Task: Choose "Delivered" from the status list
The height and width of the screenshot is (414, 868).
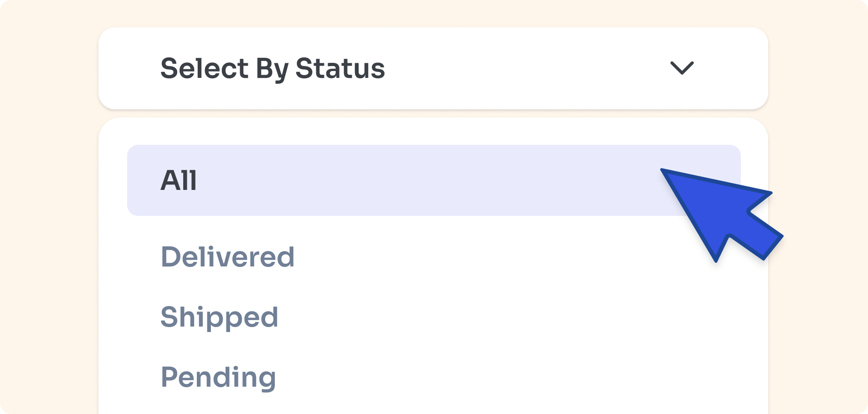Action: point(227,257)
